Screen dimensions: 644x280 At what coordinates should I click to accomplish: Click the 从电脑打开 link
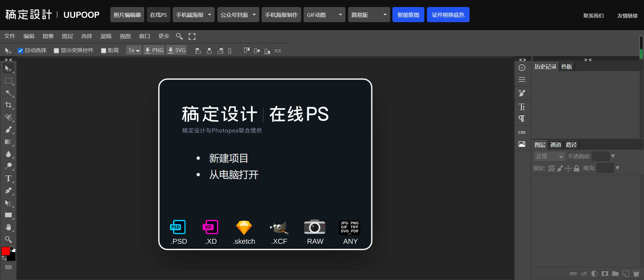[234, 175]
